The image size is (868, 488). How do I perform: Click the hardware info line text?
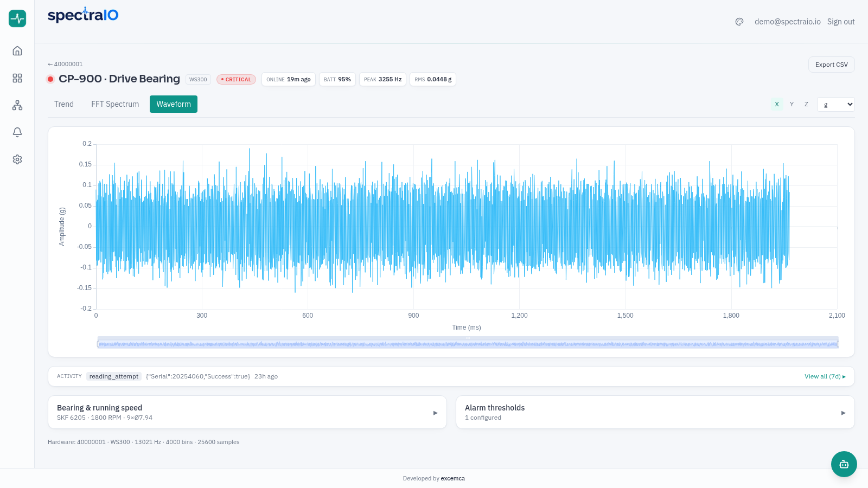(144, 442)
